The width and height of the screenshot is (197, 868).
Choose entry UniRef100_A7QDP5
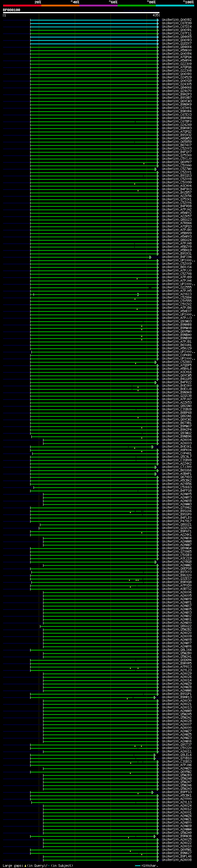[176, 365]
